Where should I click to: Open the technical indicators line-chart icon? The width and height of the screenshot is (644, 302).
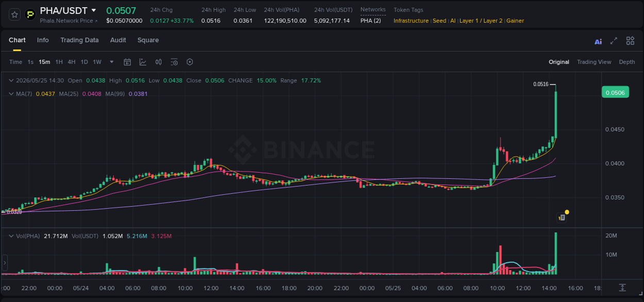[143, 62]
